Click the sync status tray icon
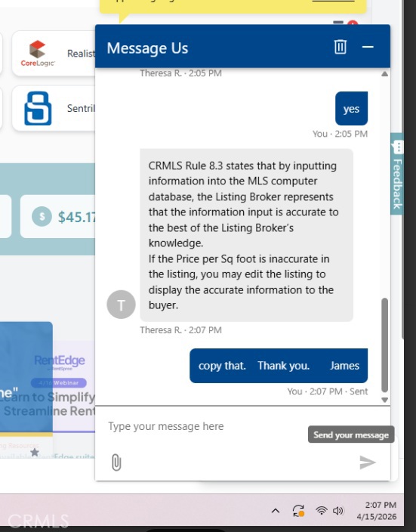 click(x=299, y=511)
